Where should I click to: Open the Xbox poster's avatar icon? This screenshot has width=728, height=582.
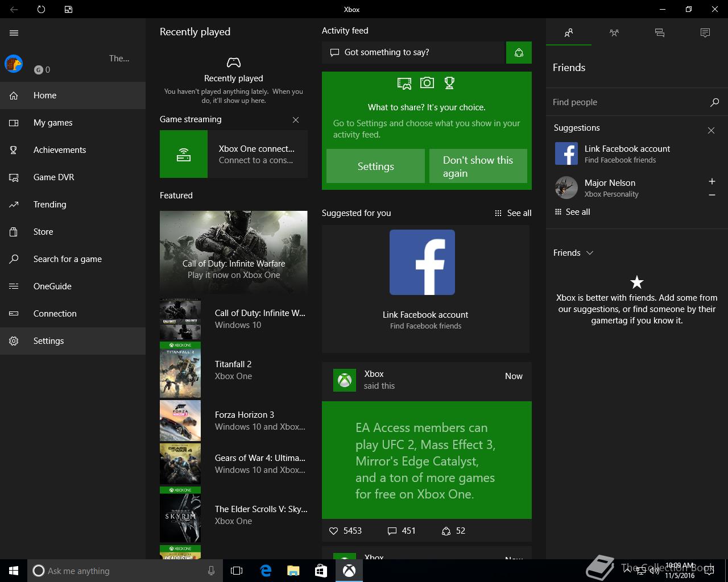[x=345, y=380]
